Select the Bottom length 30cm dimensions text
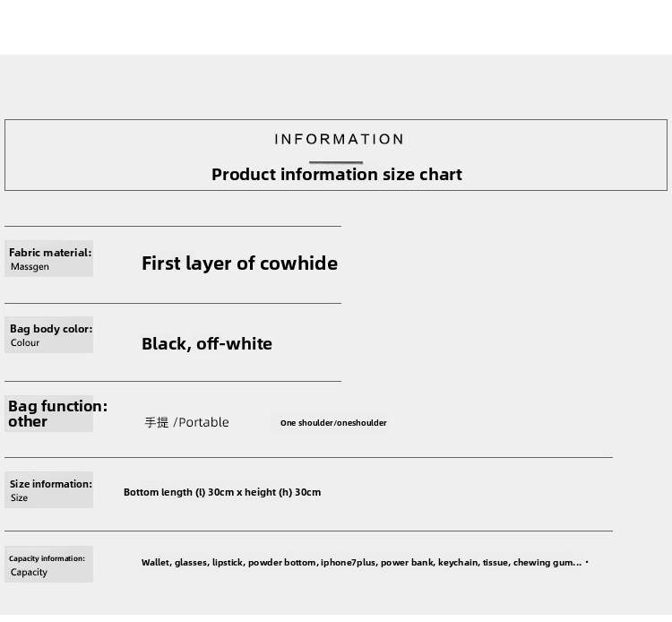 click(x=222, y=492)
